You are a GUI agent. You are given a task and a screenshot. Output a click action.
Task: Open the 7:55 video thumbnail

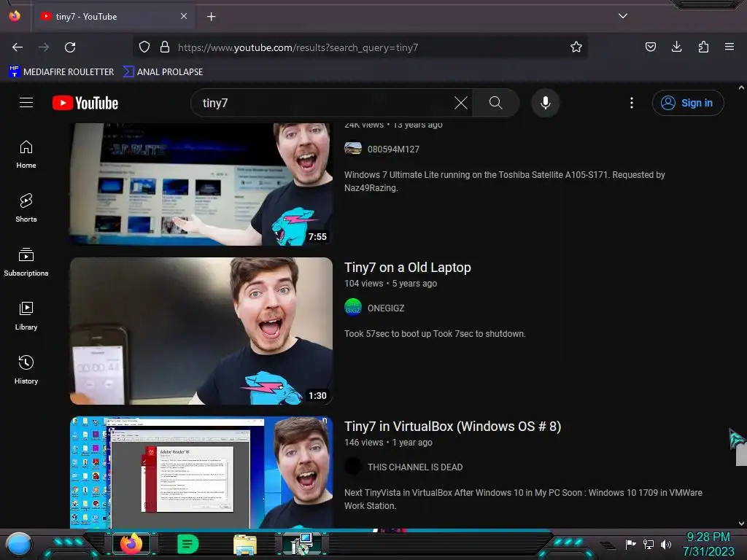[x=201, y=184]
